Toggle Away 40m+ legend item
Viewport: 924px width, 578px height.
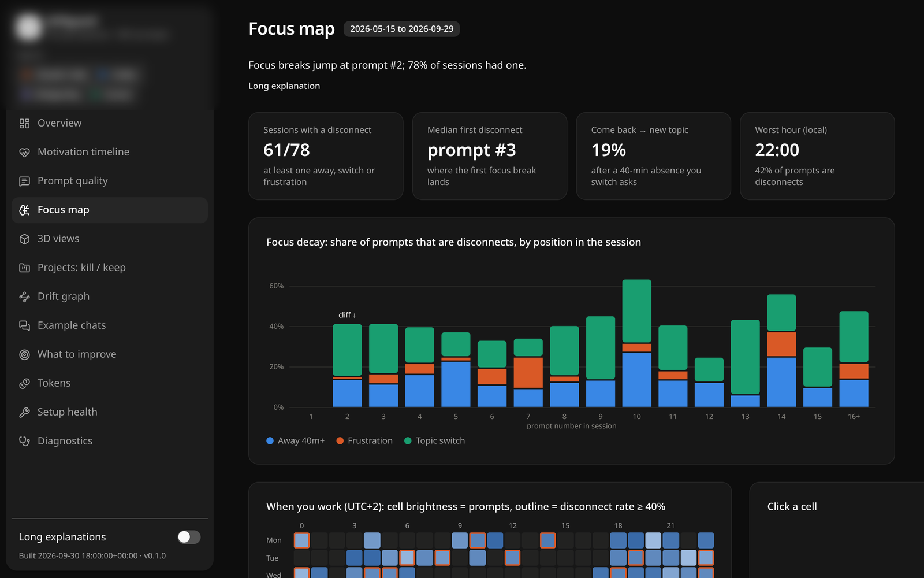click(x=295, y=440)
